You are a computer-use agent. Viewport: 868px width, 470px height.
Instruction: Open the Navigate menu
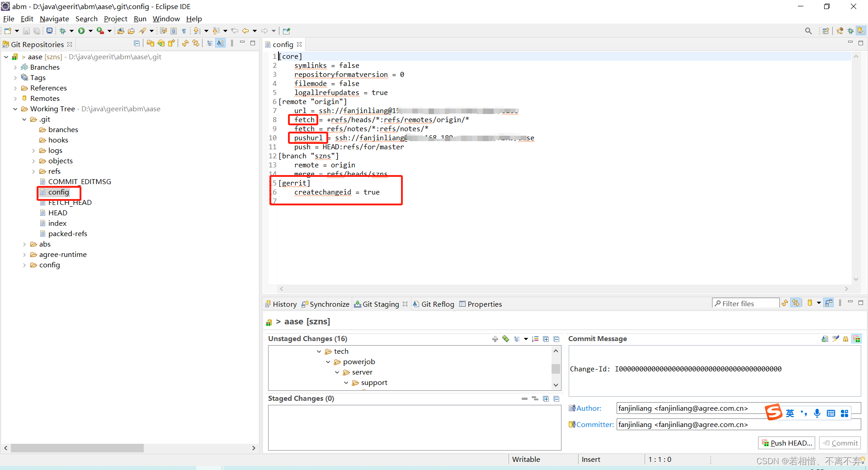54,19
